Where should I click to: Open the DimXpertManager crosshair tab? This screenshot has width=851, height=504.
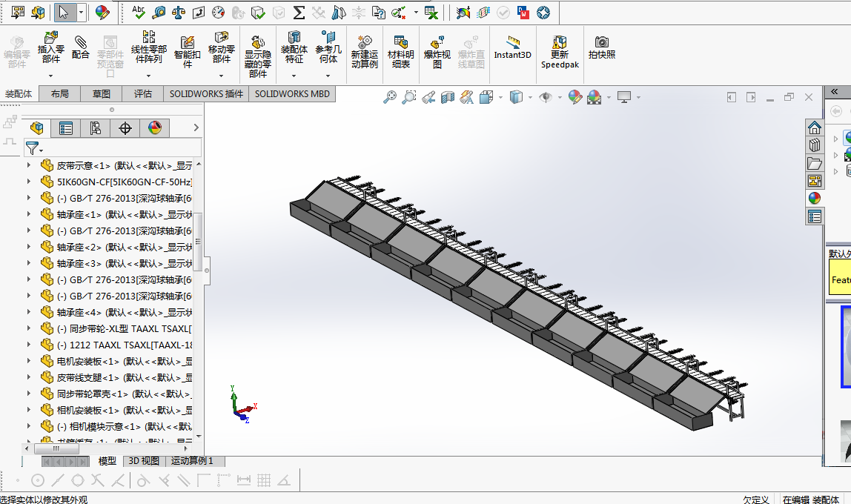tap(125, 128)
